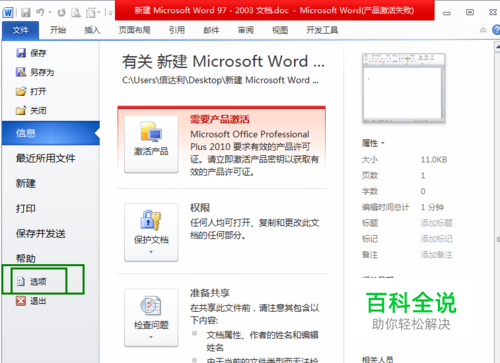Click the 添加备注 (Add comments) field

[x=436, y=255]
